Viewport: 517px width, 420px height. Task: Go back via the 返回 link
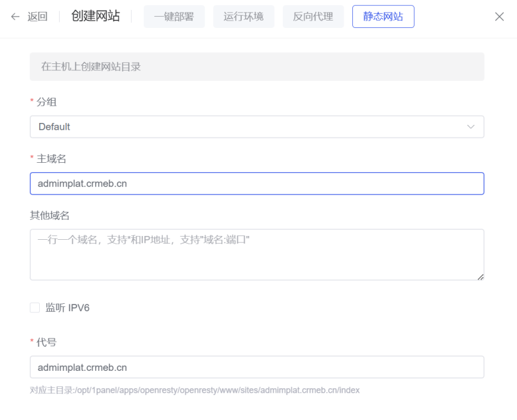click(37, 17)
